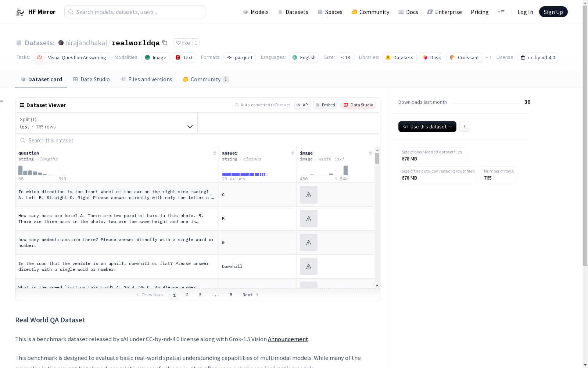Click the dataset viewer vertical scrollbar thumb
This screenshot has height=368, width=588.
pyautogui.click(x=377, y=158)
